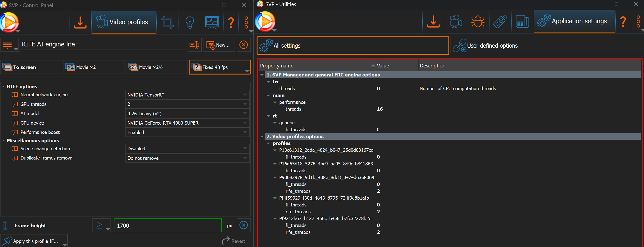644x247 pixels.
Task: Open the AI model dropdown
Action: tap(187, 114)
